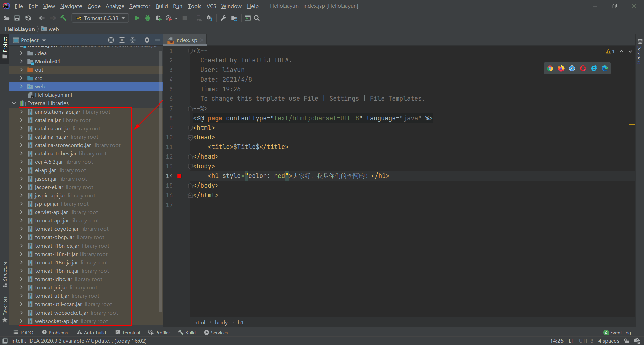The width and height of the screenshot is (644, 345).
Task: Expand all in Project panel
Action: click(122, 40)
